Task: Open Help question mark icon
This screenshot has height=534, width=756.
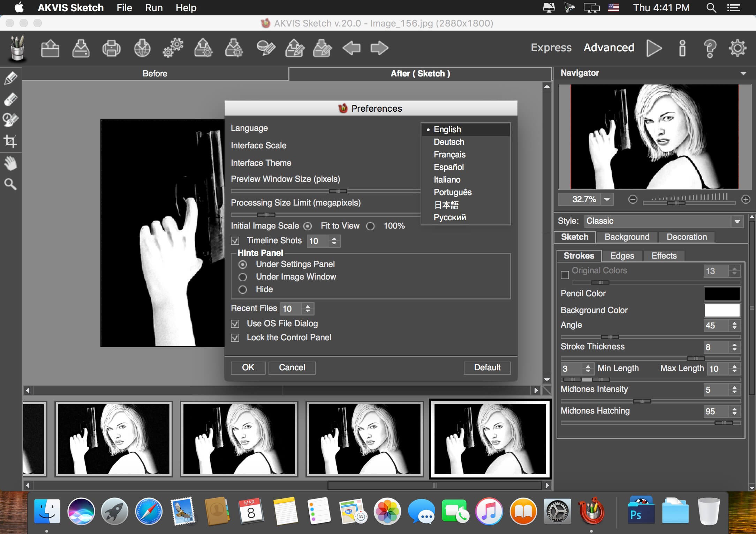Action: [x=710, y=48]
